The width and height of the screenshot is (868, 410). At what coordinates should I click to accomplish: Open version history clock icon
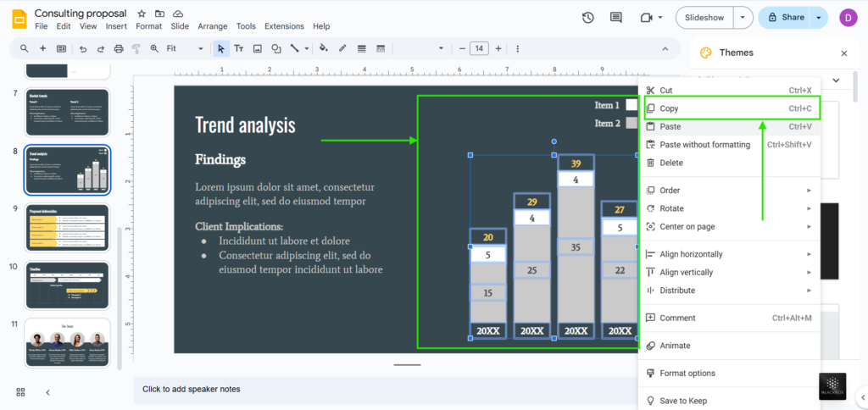588,17
